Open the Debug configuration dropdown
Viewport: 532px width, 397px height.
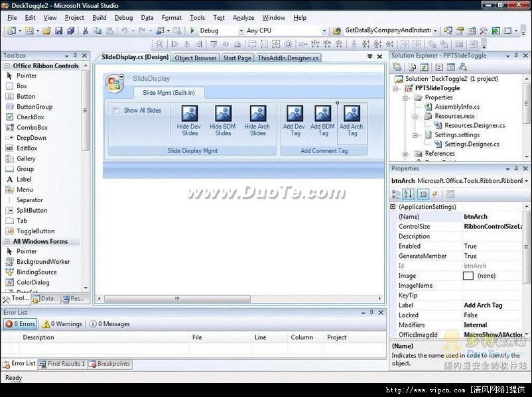[x=241, y=31]
